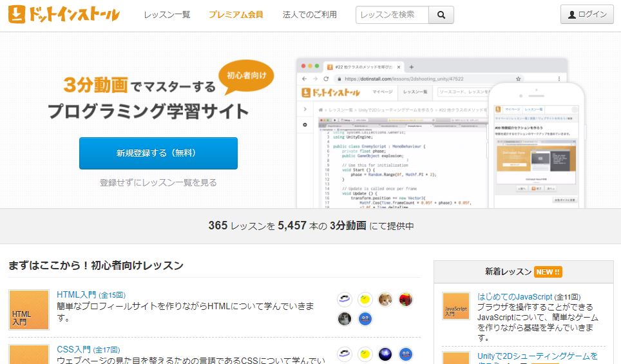
Task: Focus the レッスンを検索 search field
Action: pyautogui.click(x=392, y=15)
